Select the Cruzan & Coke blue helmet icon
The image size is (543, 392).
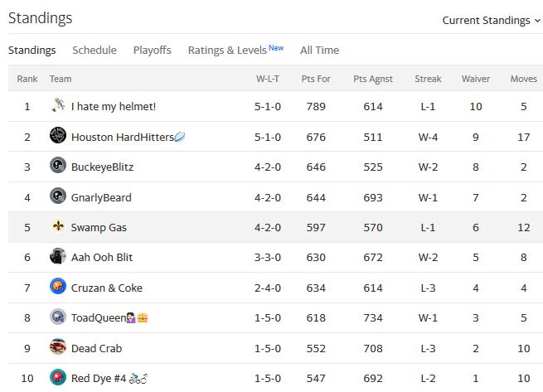point(58,286)
